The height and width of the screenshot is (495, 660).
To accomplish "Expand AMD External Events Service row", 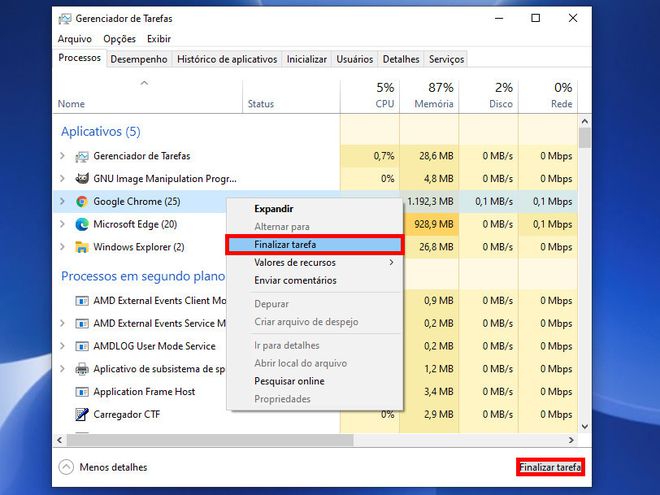I will (x=62, y=324).
